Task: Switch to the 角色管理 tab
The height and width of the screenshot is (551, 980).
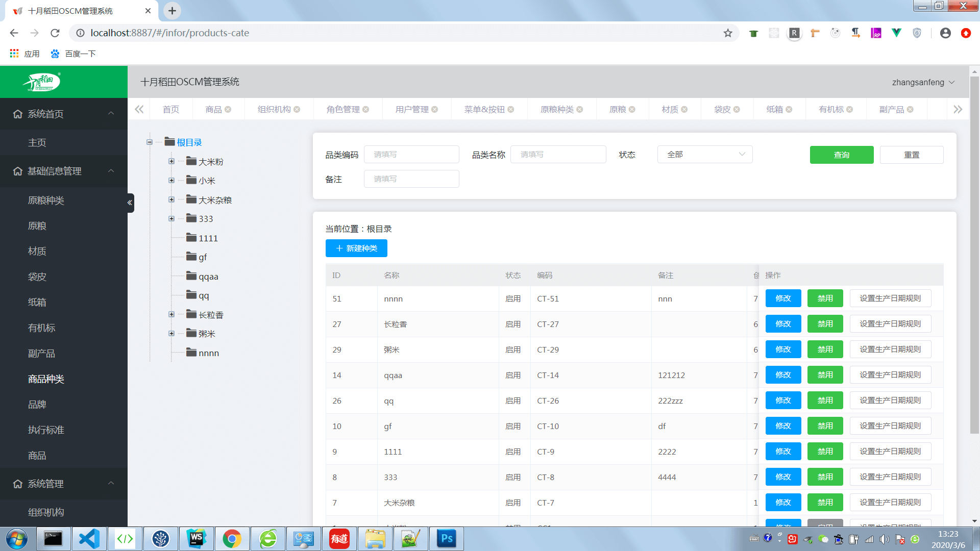Action: 343,110
